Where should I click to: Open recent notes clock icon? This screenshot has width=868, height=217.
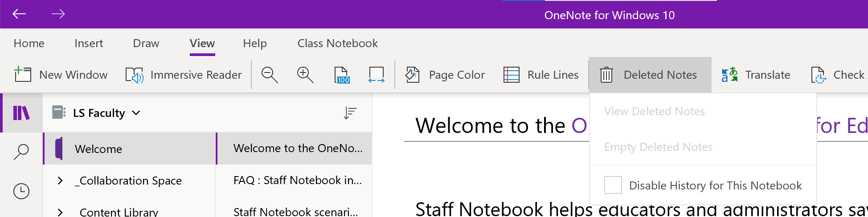pyautogui.click(x=21, y=191)
